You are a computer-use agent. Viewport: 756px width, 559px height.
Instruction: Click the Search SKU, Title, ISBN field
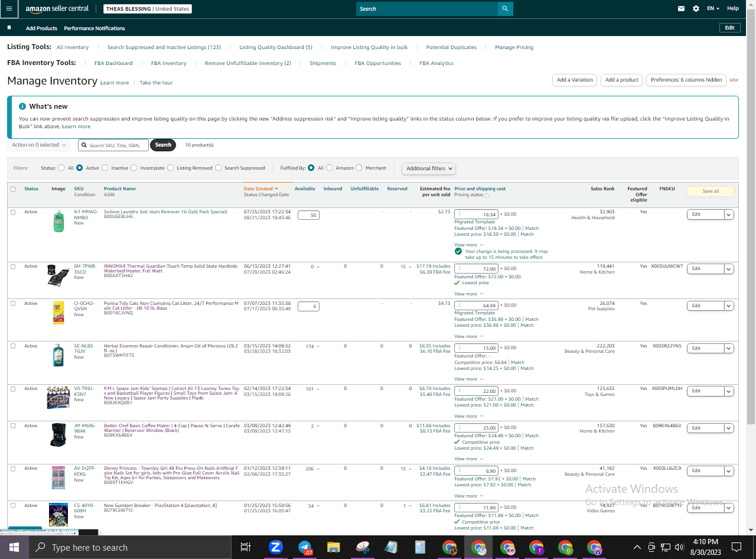click(113, 145)
